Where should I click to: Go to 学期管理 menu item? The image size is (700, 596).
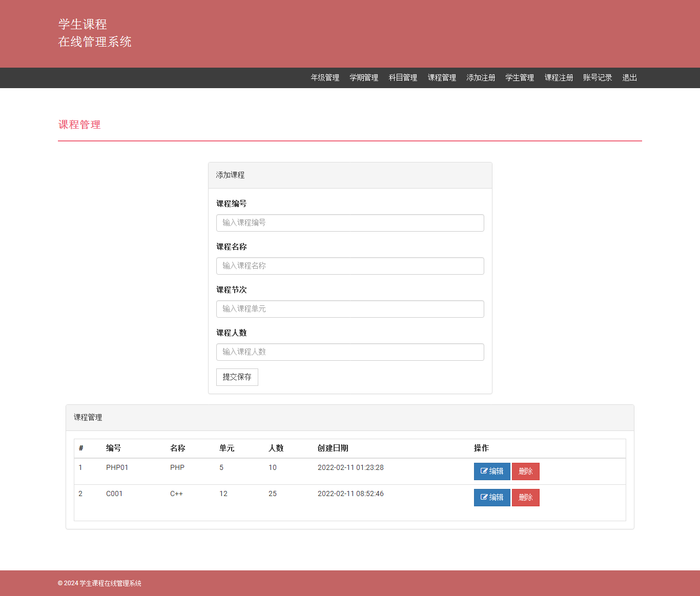point(364,78)
